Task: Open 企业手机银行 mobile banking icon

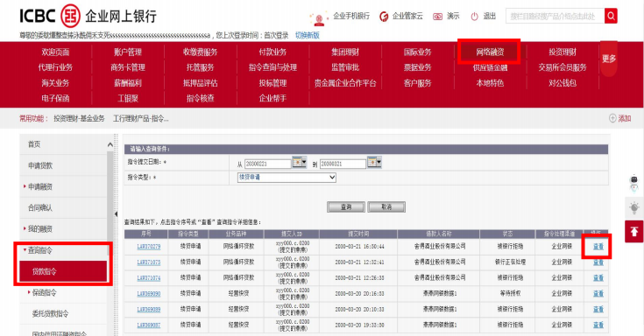Action: (x=319, y=17)
